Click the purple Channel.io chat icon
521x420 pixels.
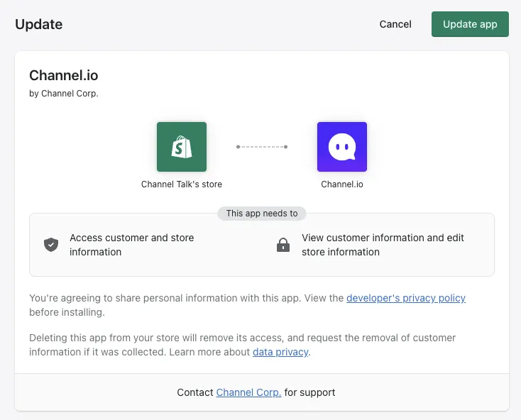(x=342, y=147)
